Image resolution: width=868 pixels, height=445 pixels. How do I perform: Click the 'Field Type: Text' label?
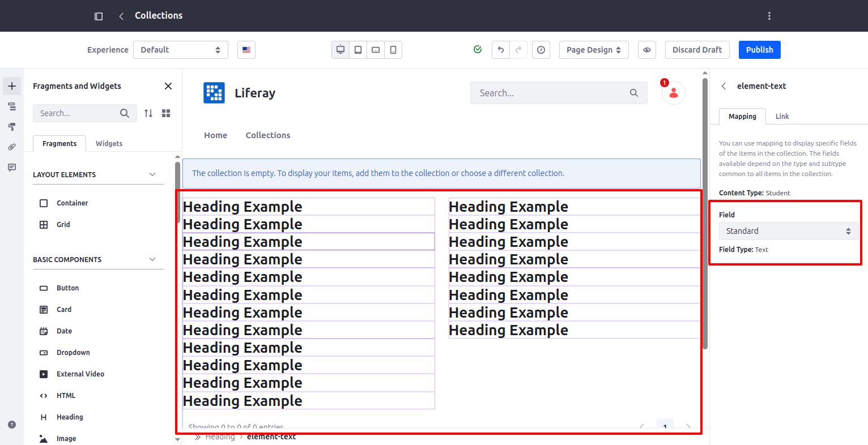coord(743,250)
